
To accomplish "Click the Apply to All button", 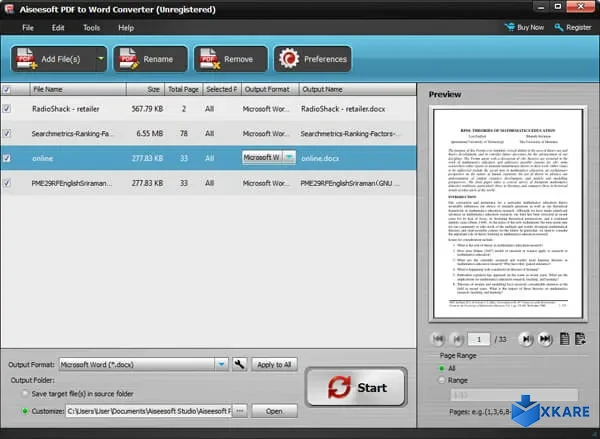I will [x=274, y=365].
